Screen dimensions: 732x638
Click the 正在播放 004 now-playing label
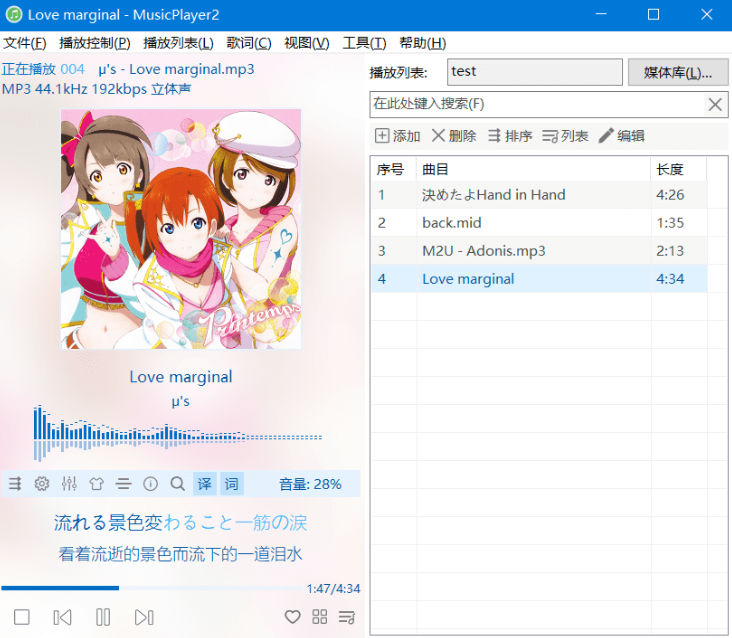pos(43,69)
